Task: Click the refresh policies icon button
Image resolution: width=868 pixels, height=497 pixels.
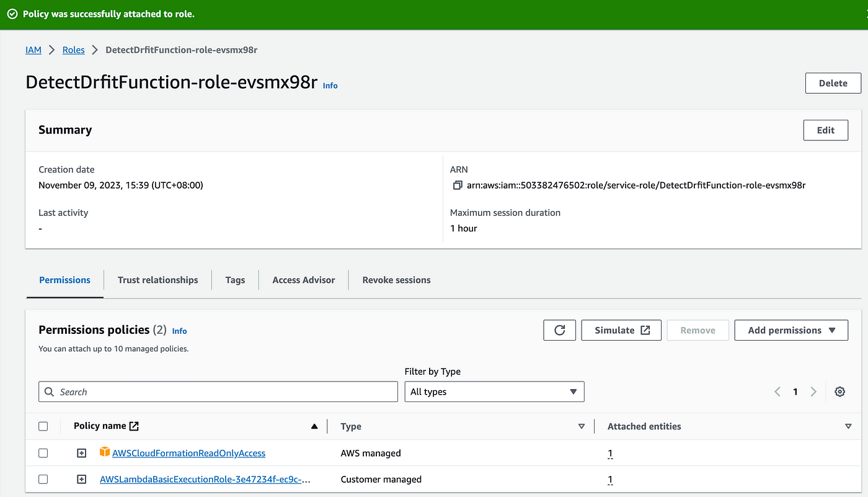Action: 560,330
